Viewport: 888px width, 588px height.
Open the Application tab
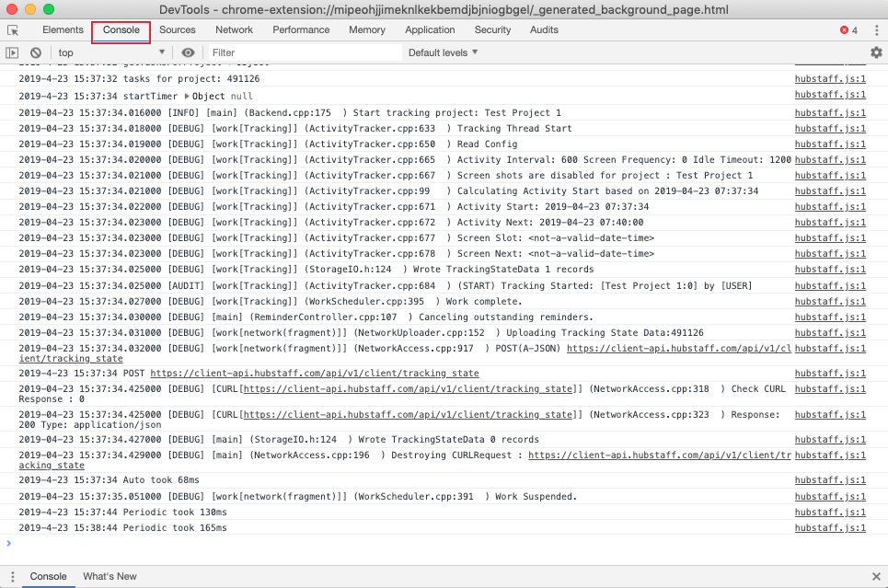[430, 30]
